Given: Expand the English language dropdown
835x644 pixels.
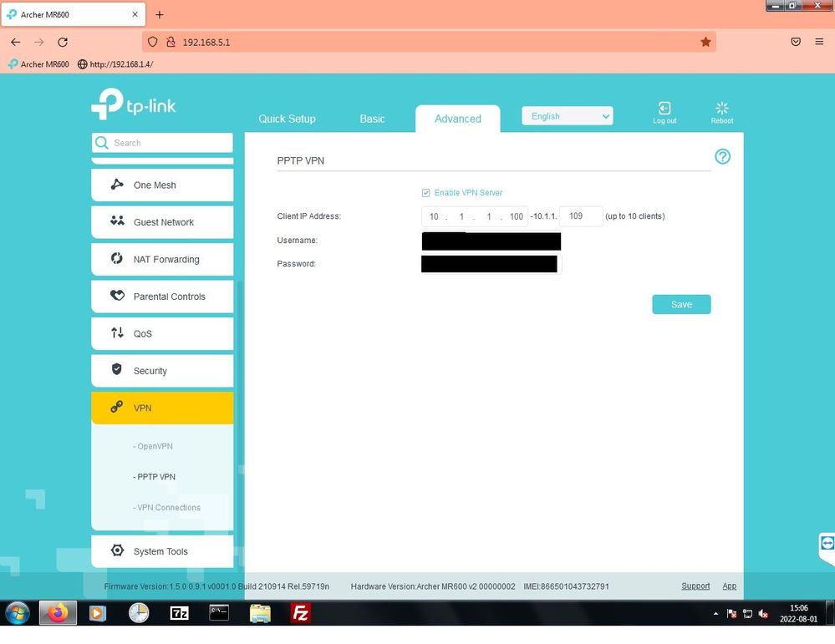Looking at the screenshot, I should click(x=567, y=116).
